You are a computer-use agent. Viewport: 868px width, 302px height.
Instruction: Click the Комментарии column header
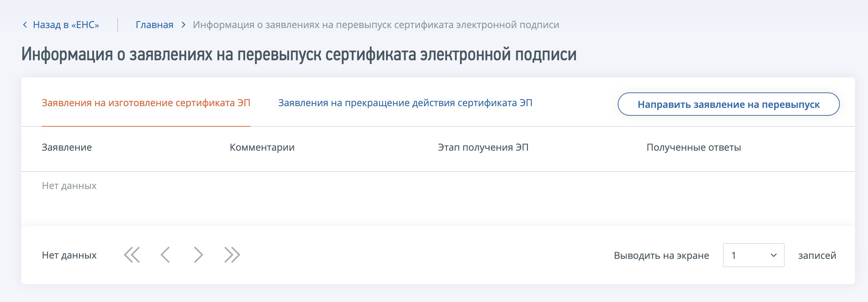(x=262, y=147)
